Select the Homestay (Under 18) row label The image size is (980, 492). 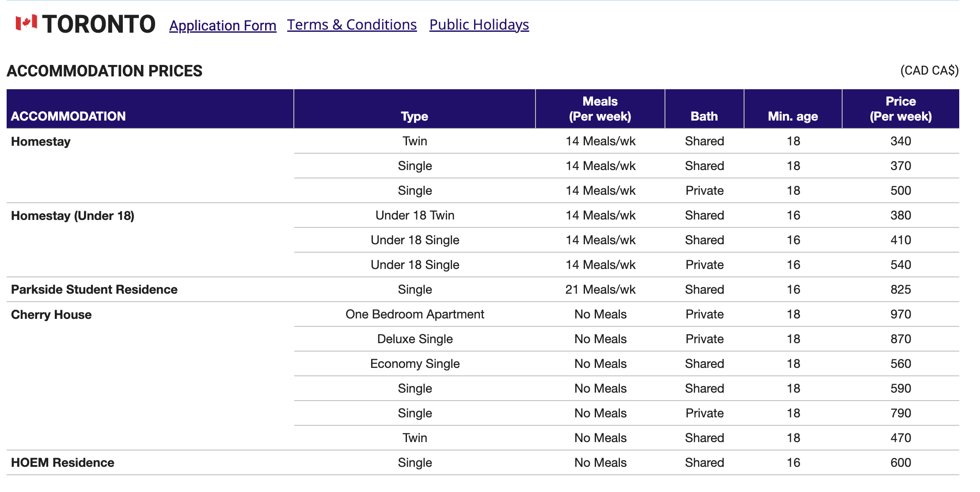tap(72, 216)
